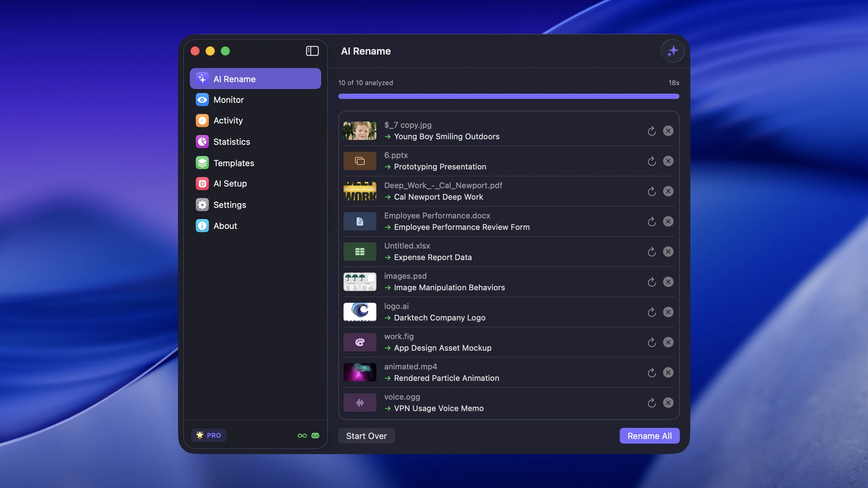The image size is (868, 488).
Task: Click the Start Over button
Action: [366, 436]
